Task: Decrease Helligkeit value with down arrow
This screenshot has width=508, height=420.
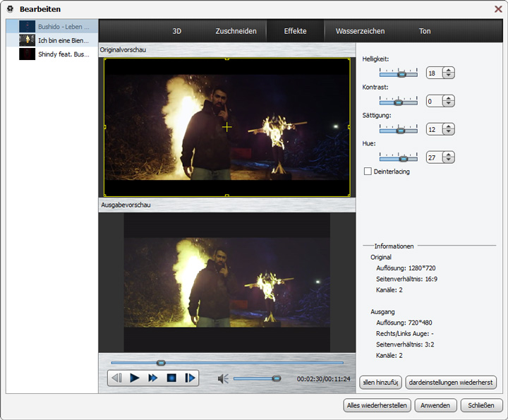Action: click(449, 76)
